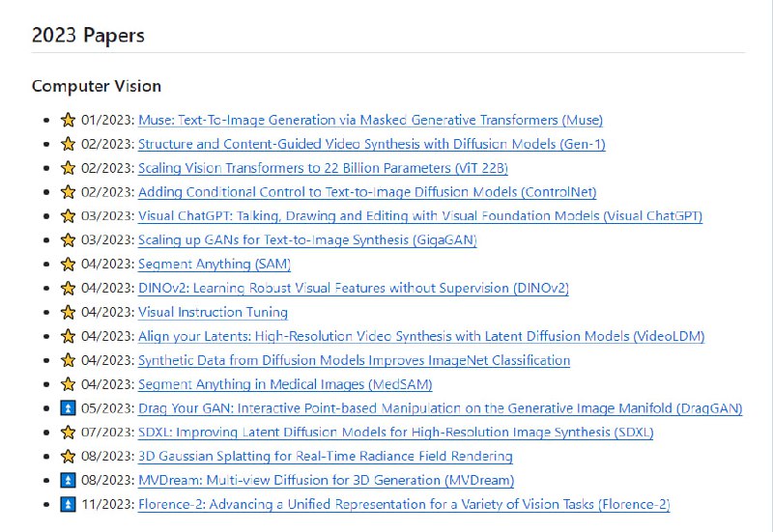Click the star icon next to Segment Anything (SAM)

68,265
